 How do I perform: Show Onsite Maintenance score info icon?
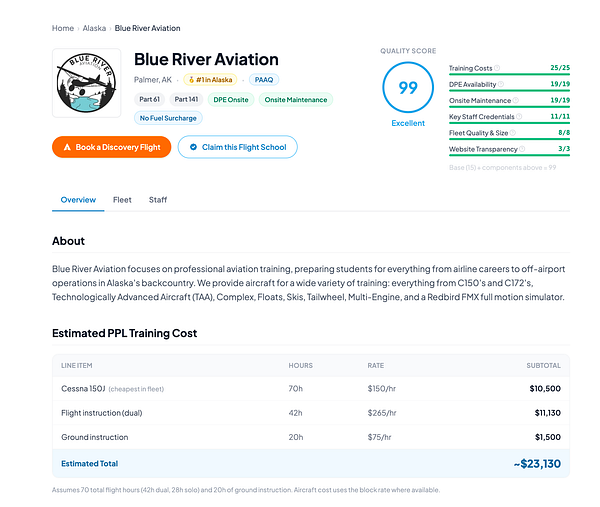515,100
